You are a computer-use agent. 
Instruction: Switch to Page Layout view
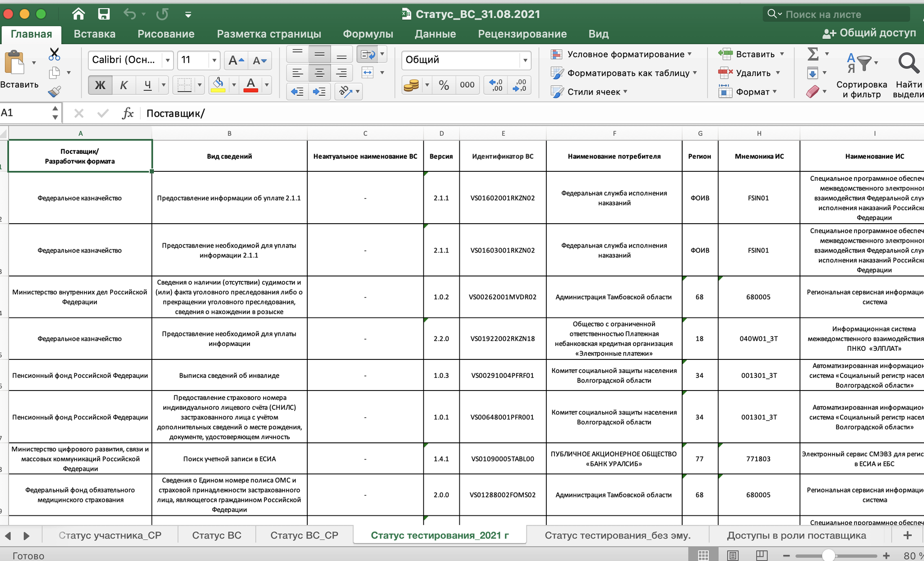(x=733, y=555)
